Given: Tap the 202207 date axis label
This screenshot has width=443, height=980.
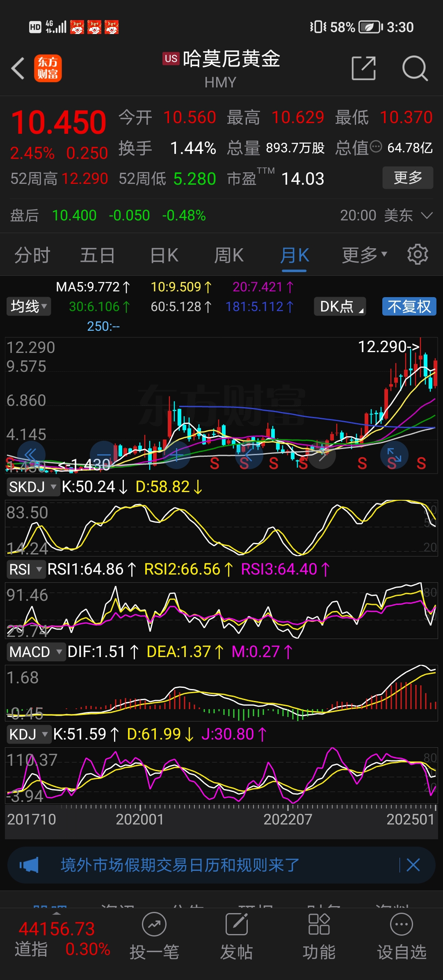Looking at the screenshot, I should point(288,819).
